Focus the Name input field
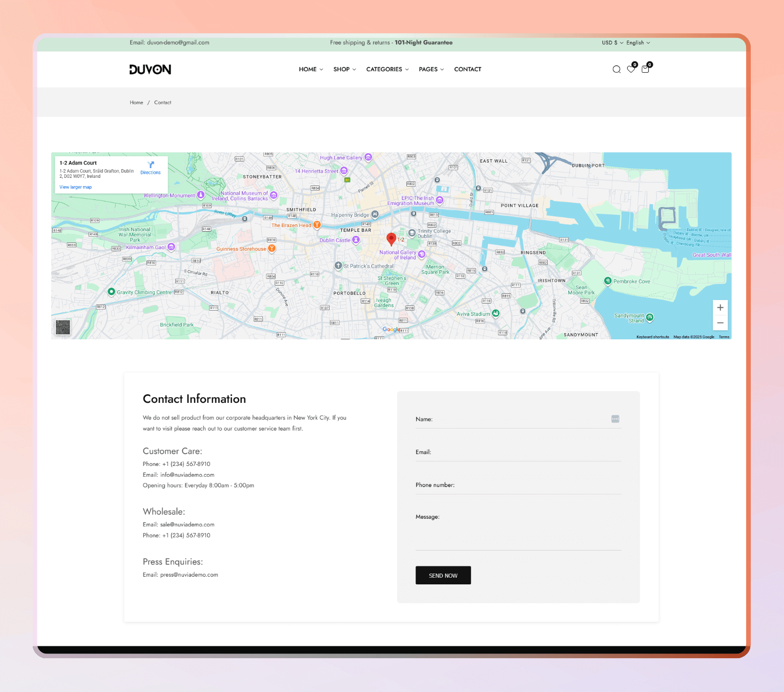The width and height of the screenshot is (784, 692). (x=518, y=419)
